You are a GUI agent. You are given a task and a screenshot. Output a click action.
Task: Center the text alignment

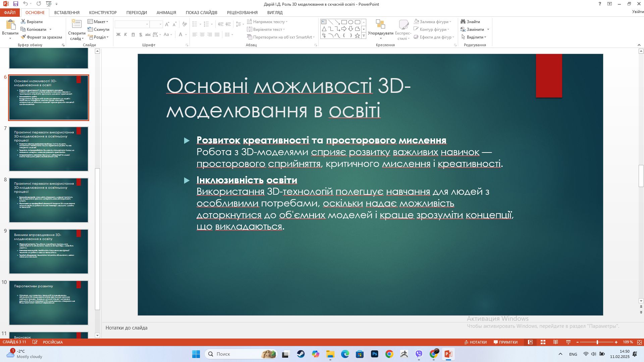[x=202, y=35]
